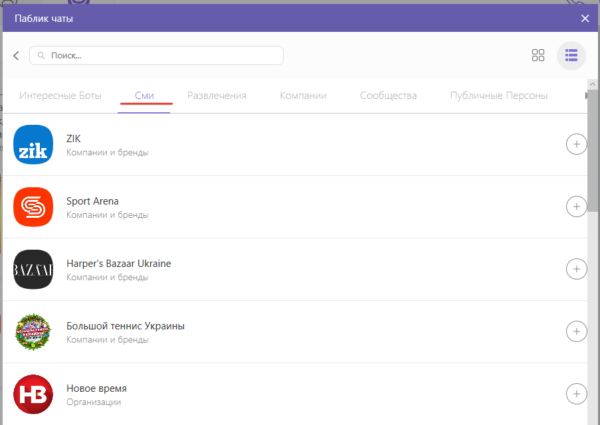Image resolution: width=600 pixels, height=425 pixels.
Task: Go to the Сообщества tab
Action: pyautogui.click(x=388, y=96)
